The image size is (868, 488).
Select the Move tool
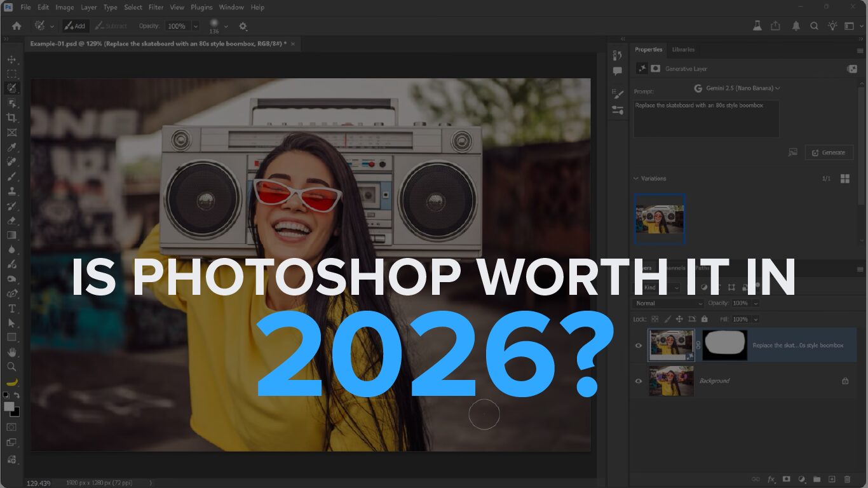pyautogui.click(x=11, y=59)
